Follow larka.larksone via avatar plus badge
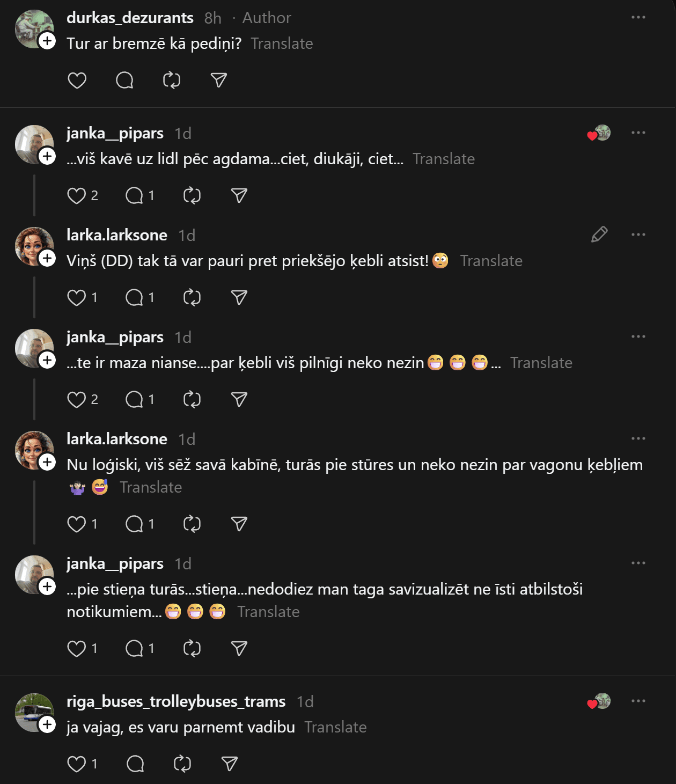The height and width of the screenshot is (784, 676). (47, 258)
